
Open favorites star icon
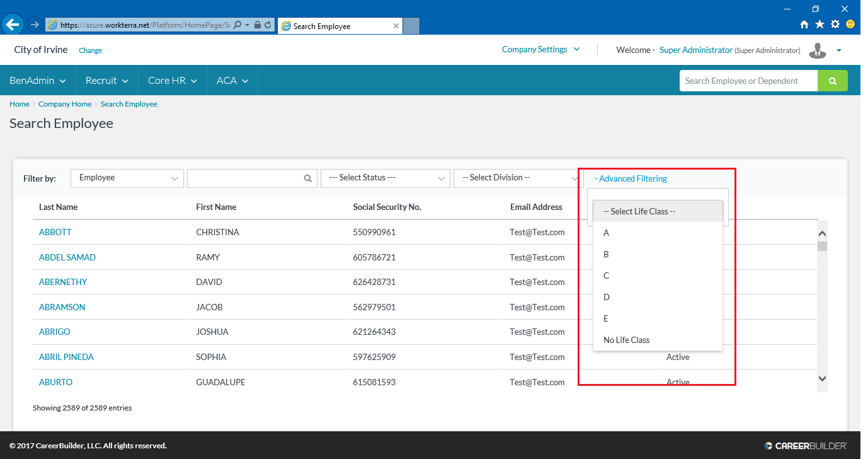(x=819, y=25)
